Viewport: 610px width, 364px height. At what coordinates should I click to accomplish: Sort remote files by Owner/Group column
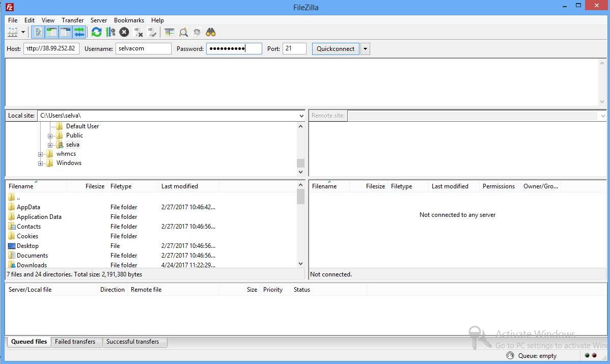(540, 186)
